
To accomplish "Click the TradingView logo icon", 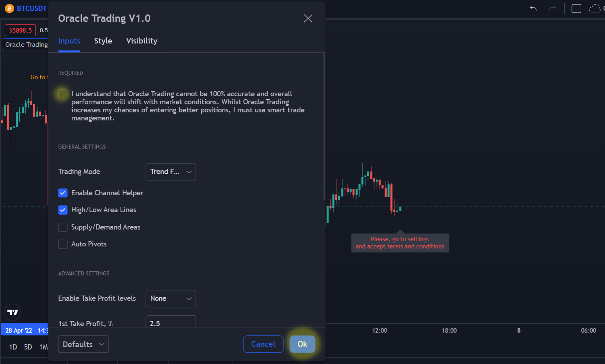I will click(13, 312).
